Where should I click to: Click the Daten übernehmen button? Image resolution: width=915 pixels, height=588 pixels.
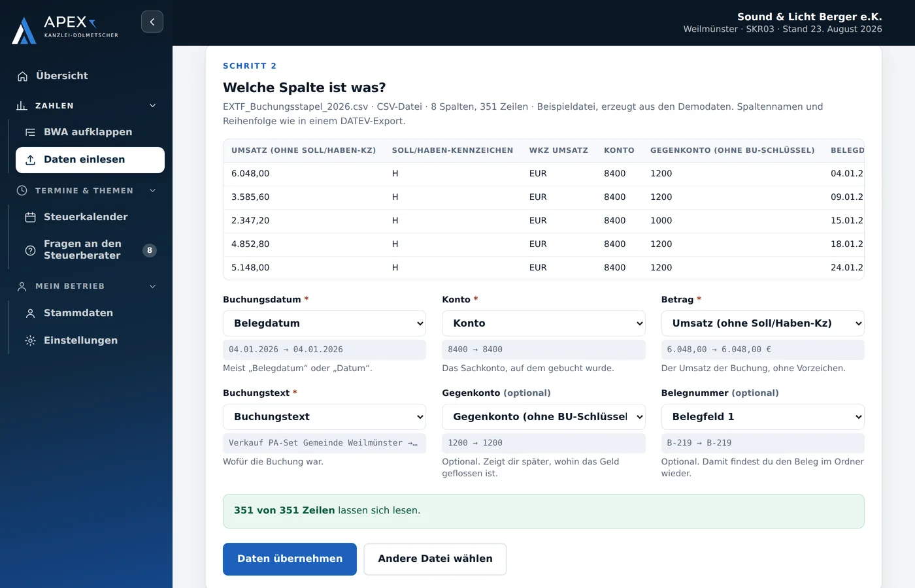click(x=290, y=559)
